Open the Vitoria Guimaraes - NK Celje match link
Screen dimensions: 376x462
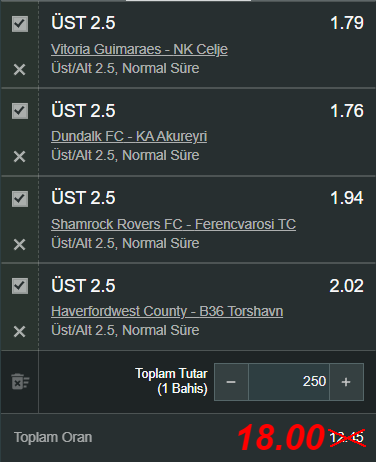coord(139,49)
